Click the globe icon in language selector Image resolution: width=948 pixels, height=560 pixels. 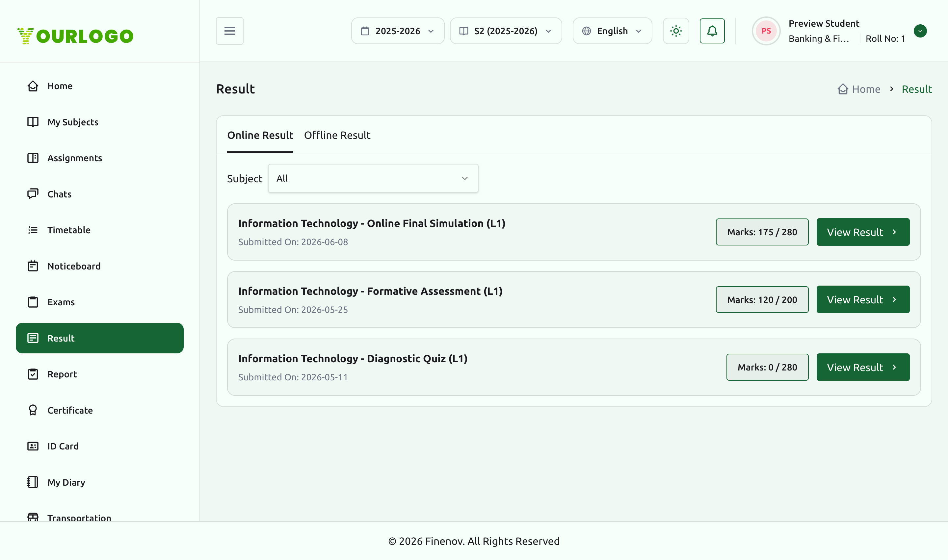(x=586, y=31)
